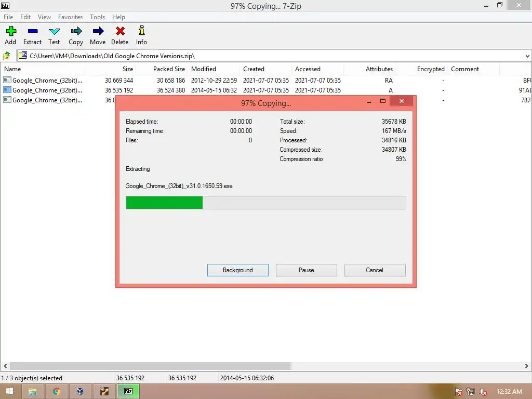
Task: Sort by the Size column header
Action: [x=110, y=69]
